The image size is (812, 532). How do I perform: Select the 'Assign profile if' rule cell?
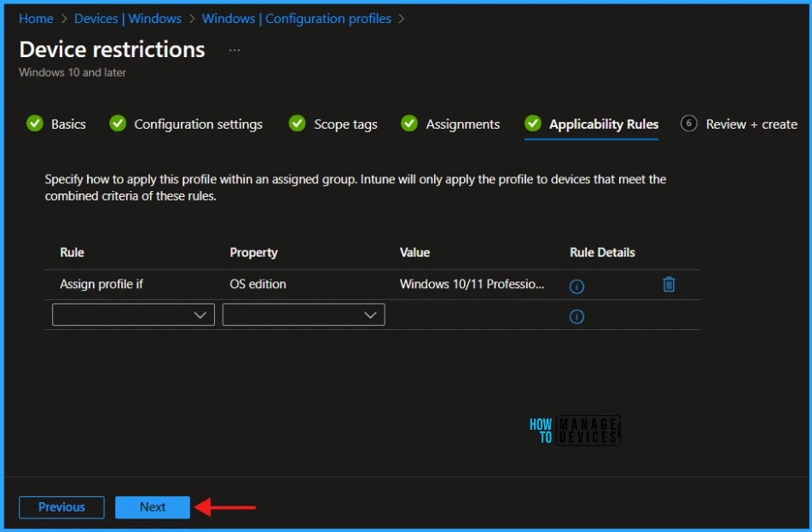(101, 284)
